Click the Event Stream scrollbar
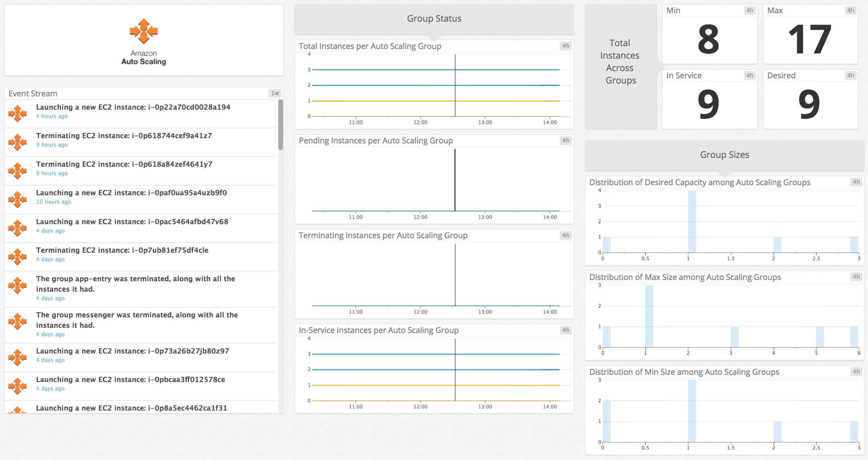868x460 pixels. point(281,125)
